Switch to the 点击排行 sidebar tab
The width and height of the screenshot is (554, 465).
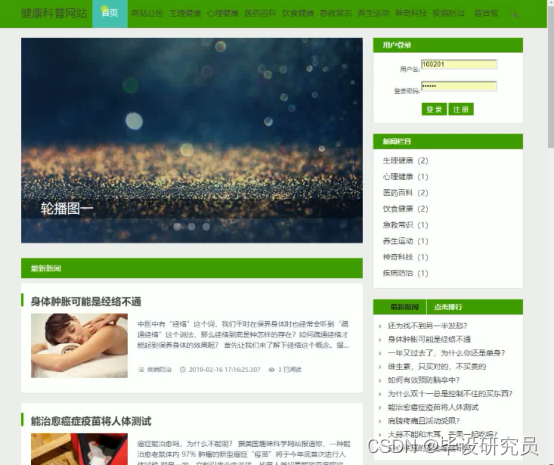pos(448,307)
